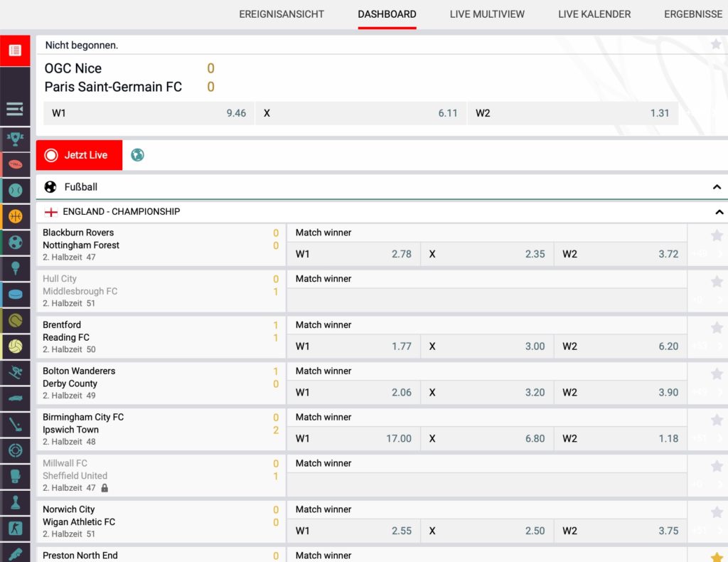The width and height of the screenshot is (728, 562).
Task: Select the racing car sport icon
Action: pyautogui.click(x=15, y=398)
